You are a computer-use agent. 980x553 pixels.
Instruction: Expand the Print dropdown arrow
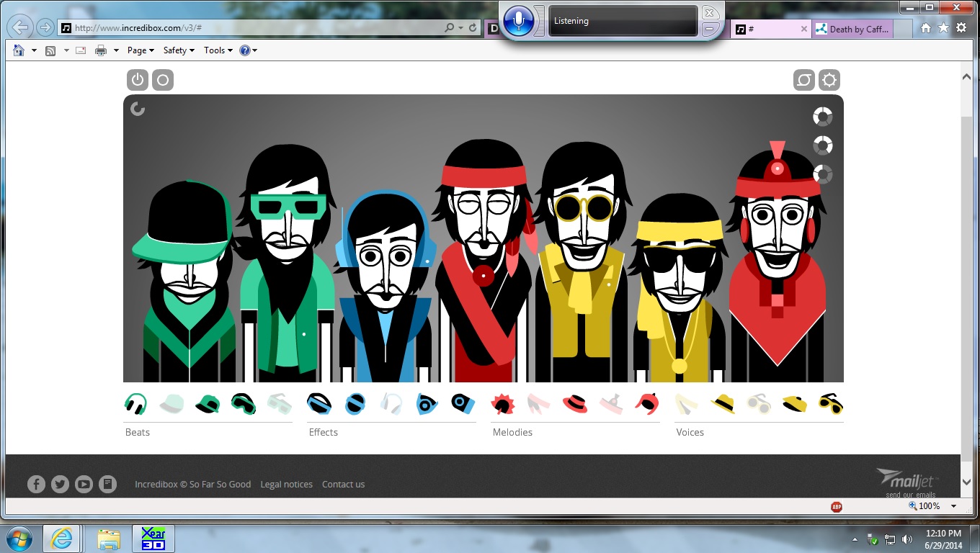[x=117, y=50]
